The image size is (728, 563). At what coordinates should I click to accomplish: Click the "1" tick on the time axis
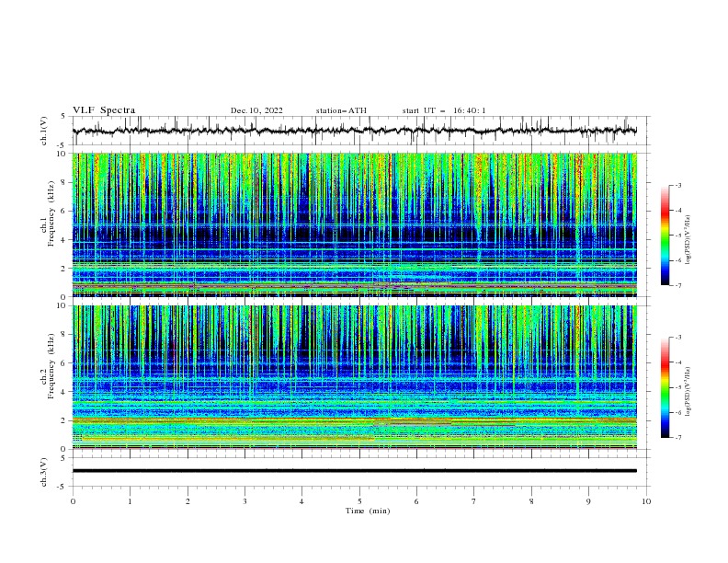130,501
